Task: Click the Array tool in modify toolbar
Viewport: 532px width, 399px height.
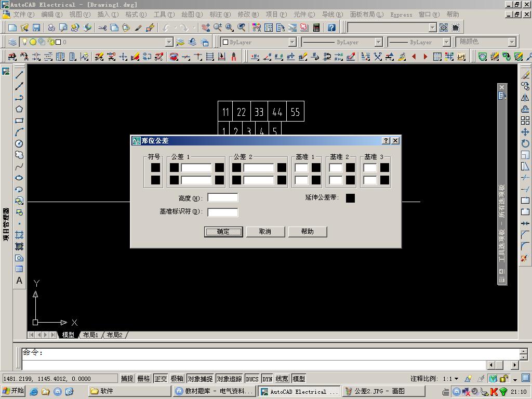Action: tap(525, 121)
